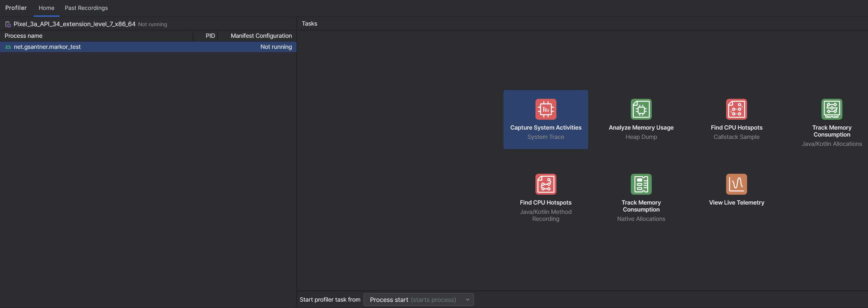868x308 pixels.
Task: Switch to the Home tab
Action: click(x=47, y=8)
